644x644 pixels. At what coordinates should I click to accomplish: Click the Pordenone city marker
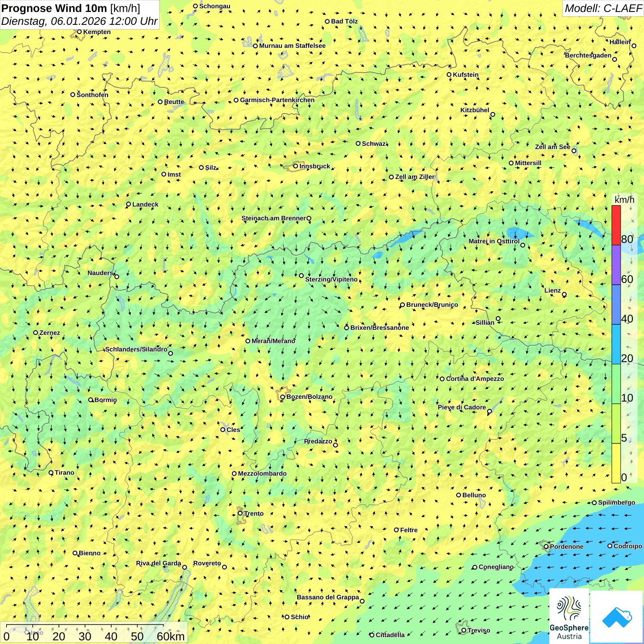point(546,546)
